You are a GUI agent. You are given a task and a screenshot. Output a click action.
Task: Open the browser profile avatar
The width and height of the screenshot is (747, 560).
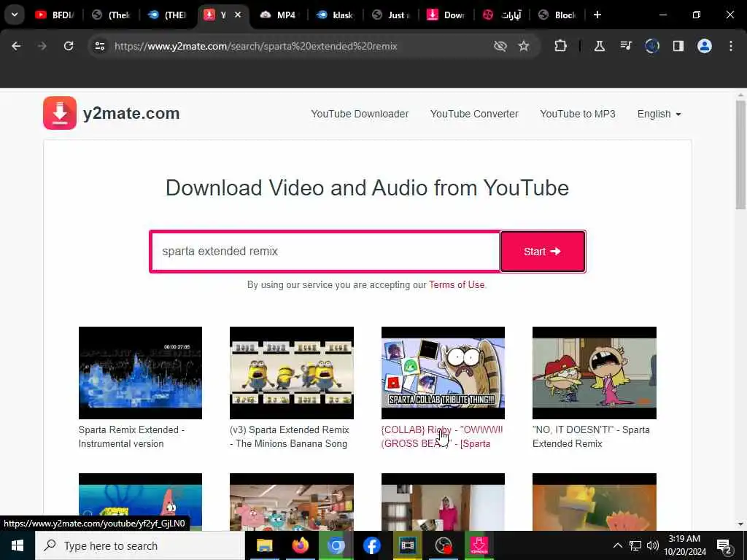click(x=705, y=46)
